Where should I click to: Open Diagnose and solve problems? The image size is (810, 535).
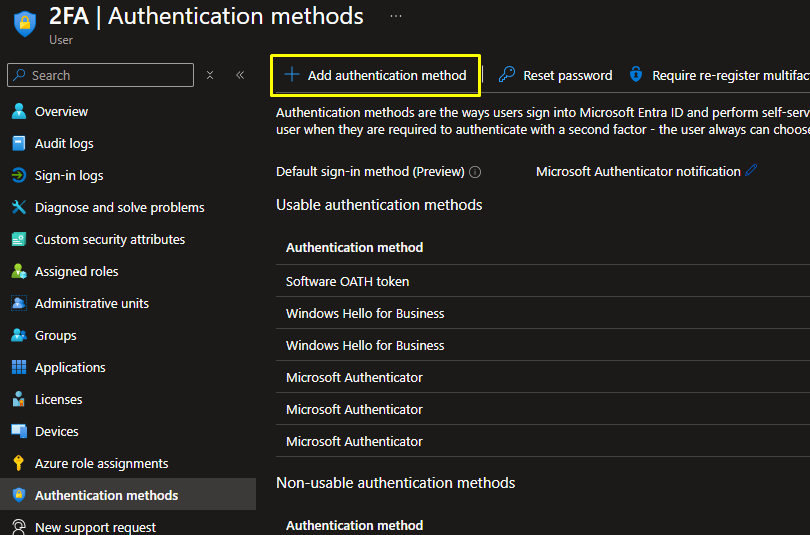click(x=119, y=207)
